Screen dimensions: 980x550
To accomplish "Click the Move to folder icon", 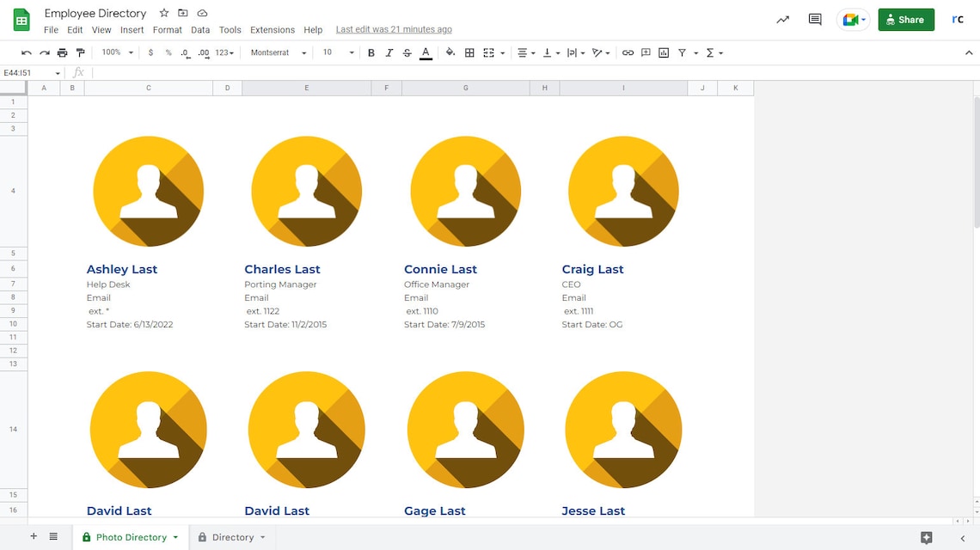I will coord(182,13).
